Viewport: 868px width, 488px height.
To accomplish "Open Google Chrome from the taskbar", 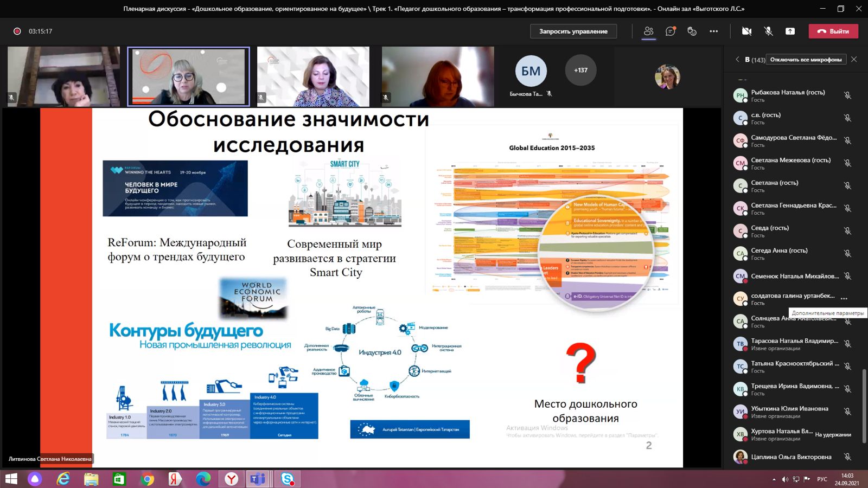I will tap(147, 479).
